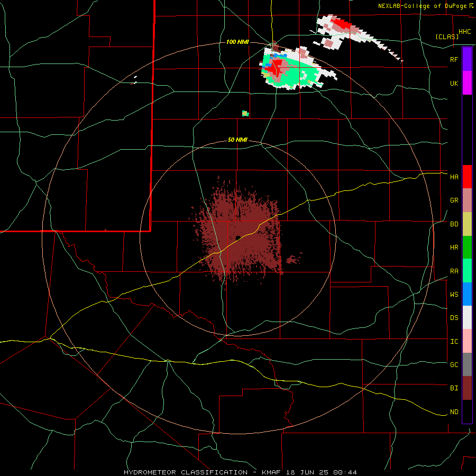Click the HA legend label
The height and width of the screenshot is (476, 476).
tap(454, 177)
